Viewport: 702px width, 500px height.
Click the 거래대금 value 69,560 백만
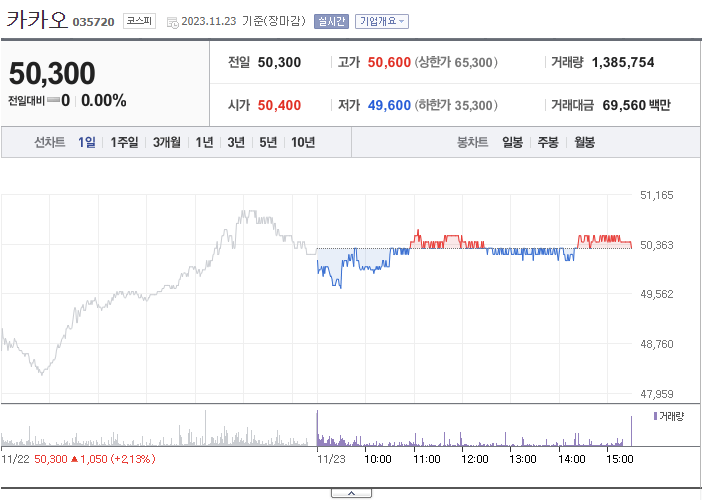click(636, 105)
